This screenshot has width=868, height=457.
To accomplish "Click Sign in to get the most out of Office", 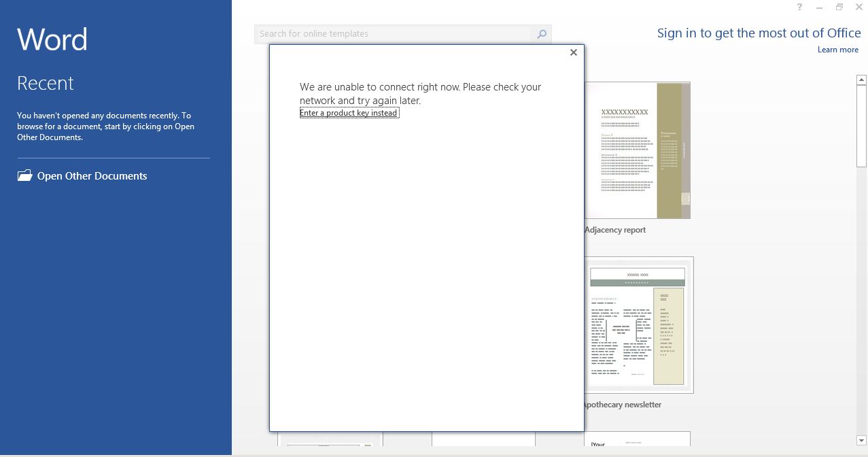I will 759,33.
